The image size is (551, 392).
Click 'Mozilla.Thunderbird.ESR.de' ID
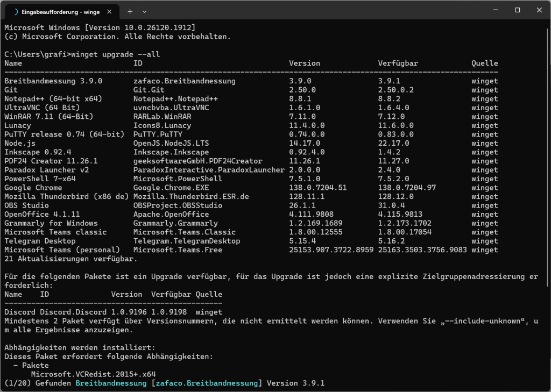(191, 197)
